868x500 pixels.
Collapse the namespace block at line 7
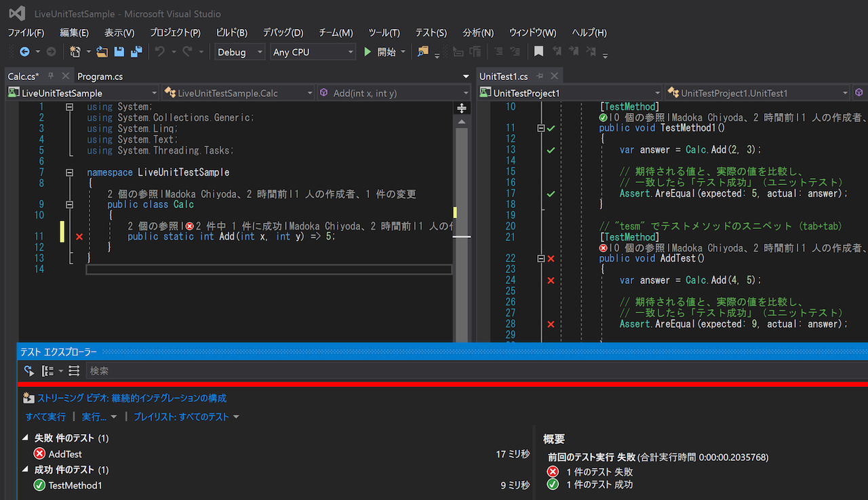click(69, 172)
